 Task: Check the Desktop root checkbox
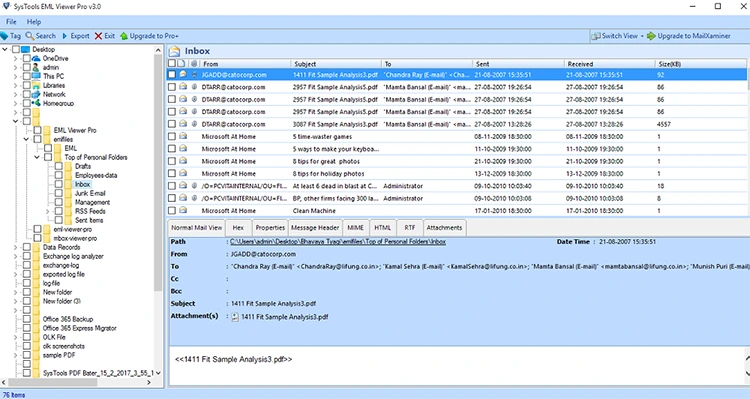(x=16, y=49)
